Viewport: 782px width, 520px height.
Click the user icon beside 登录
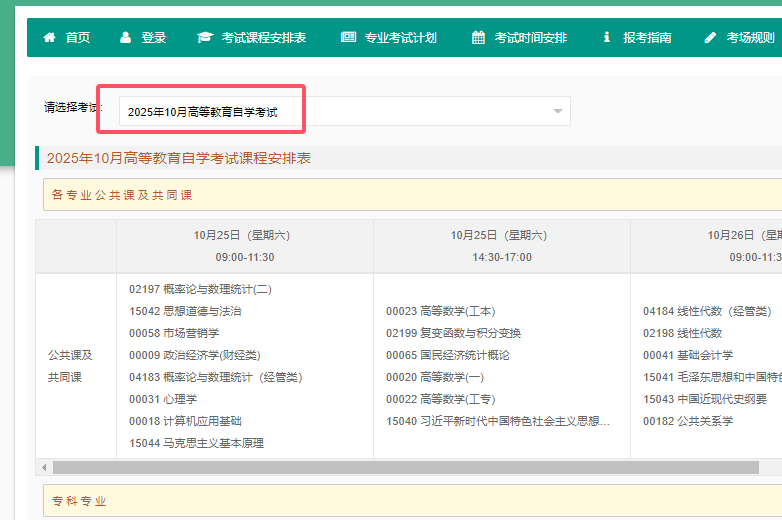[125, 38]
